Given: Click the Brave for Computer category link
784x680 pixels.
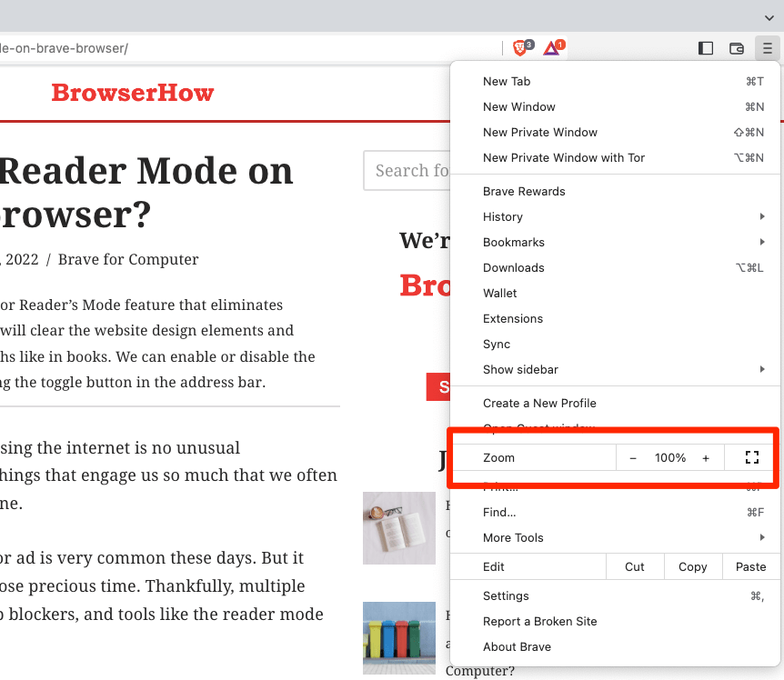Looking at the screenshot, I should [x=128, y=259].
